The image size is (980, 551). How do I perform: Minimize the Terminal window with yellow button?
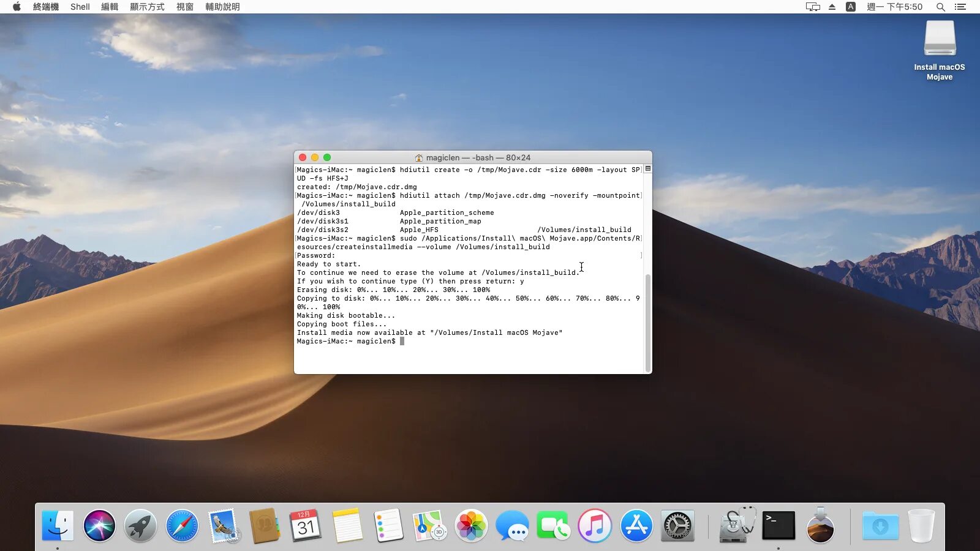[315, 157]
